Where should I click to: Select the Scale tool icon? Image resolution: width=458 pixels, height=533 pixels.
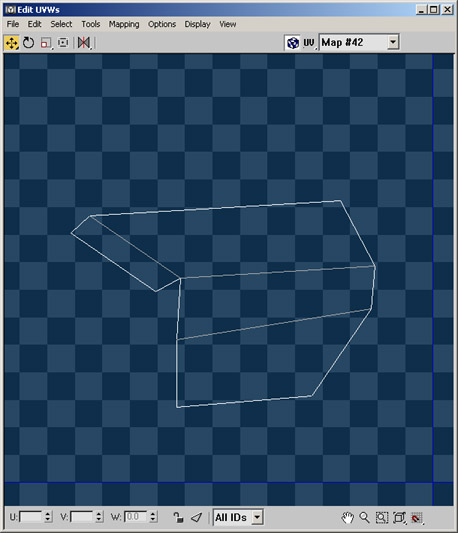click(x=46, y=43)
